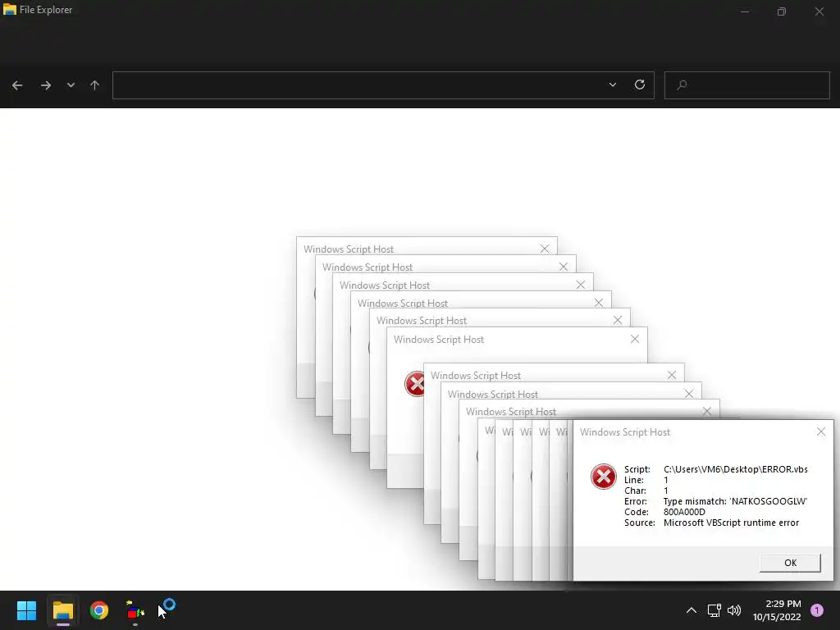Close the third cascaded Script Host dialog
The height and width of the screenshot is (630, 840).
(581, 285)
